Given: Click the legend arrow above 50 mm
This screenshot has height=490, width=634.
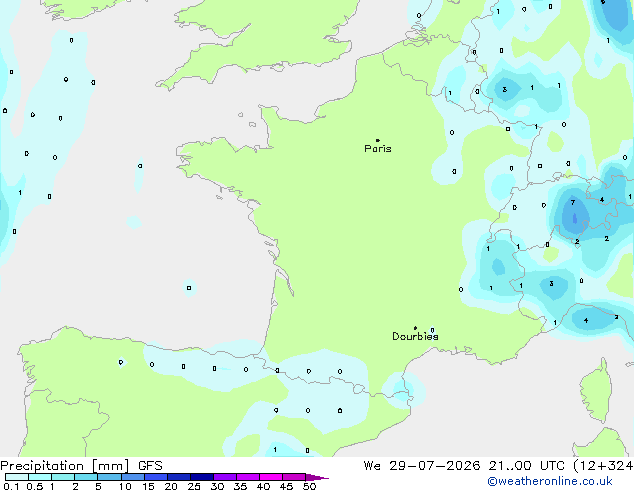Looking at the screenshot, I should pyautogui.click(x=317, y=477).
